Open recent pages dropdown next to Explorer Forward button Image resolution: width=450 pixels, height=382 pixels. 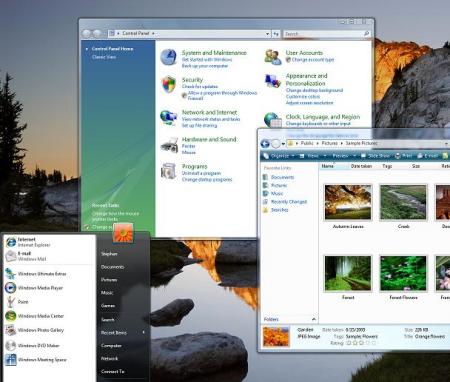click(283, 144)
